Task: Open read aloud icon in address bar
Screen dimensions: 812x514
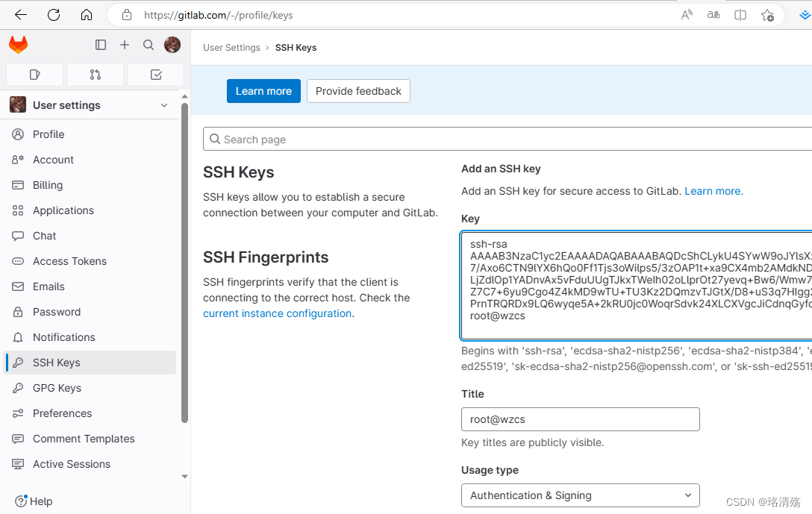Action: tap(687, 15)
